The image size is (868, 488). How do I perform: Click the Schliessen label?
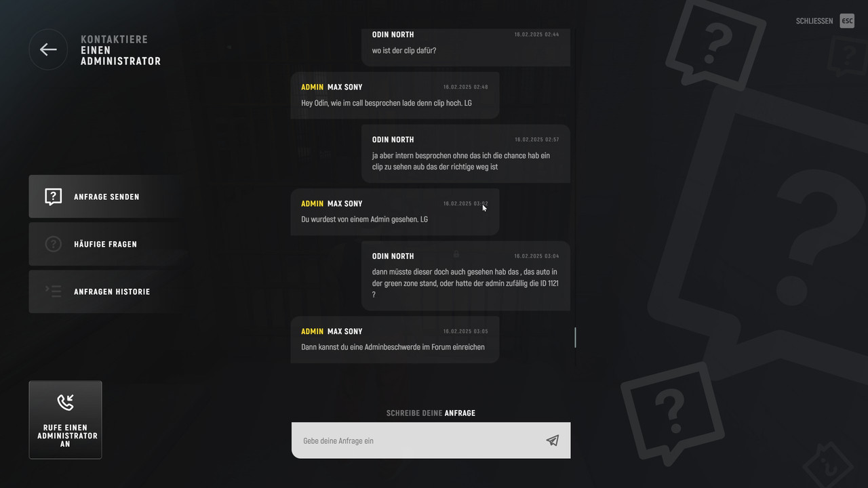pyautogui.click(x=814, y=21)
